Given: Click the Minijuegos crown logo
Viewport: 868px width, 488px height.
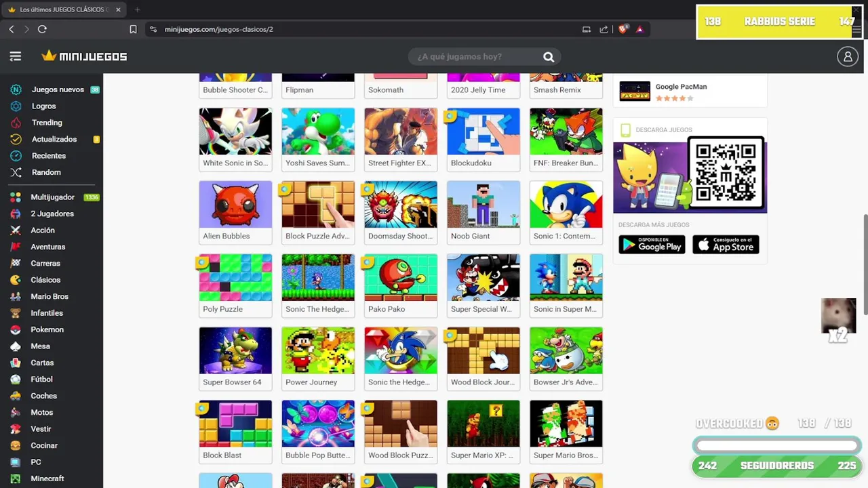Looking at the screenshot, I should tap(84, 56).
